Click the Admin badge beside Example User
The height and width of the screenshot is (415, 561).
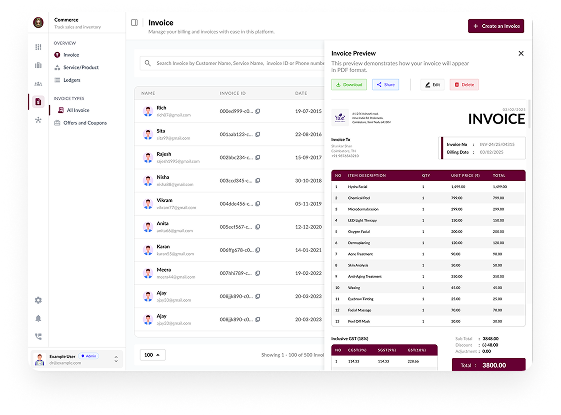point(89,356)
